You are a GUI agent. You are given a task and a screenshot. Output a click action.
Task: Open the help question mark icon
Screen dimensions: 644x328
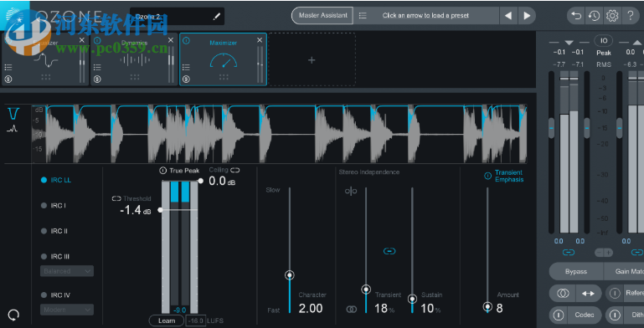click(x=631, y=16)
